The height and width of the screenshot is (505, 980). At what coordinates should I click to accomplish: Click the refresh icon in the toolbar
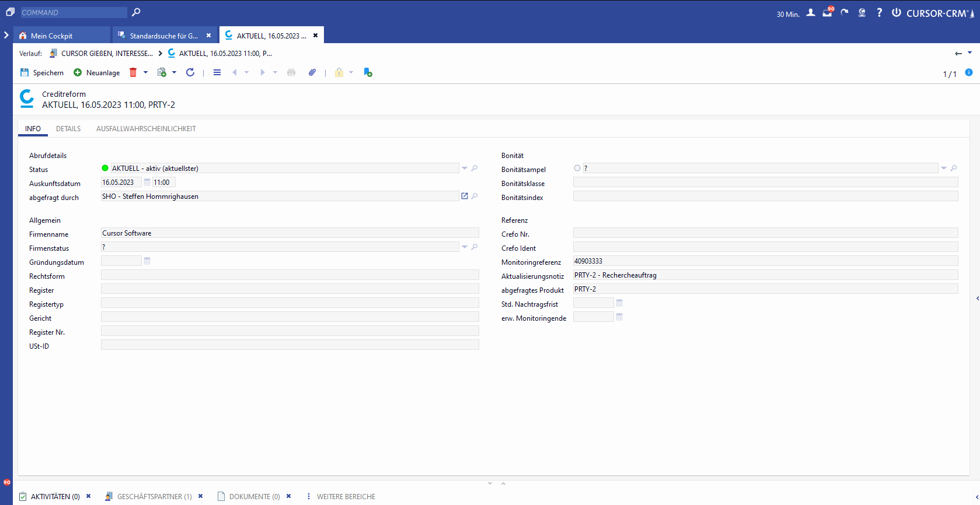(x=190, y=72)
